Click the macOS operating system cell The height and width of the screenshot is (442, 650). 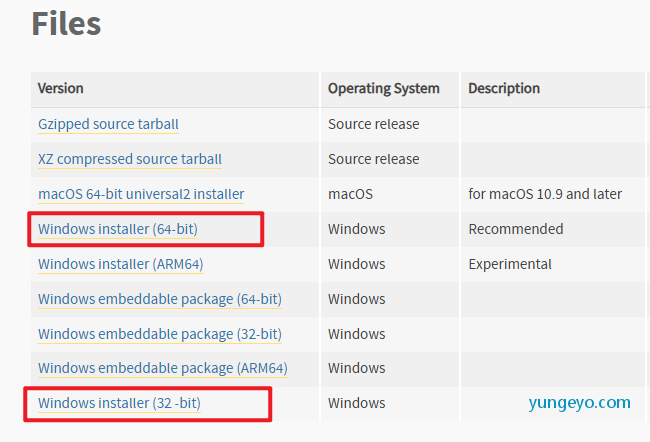coord(350,194)
